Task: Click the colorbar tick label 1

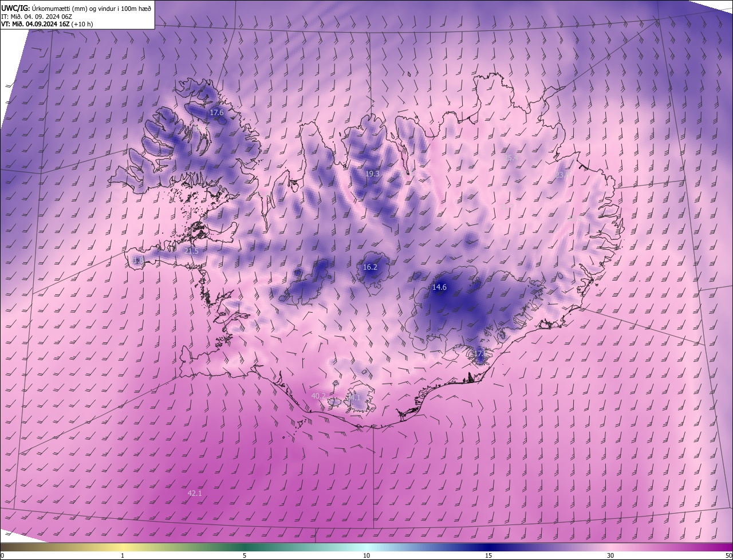Action: (x=123, y=555)
